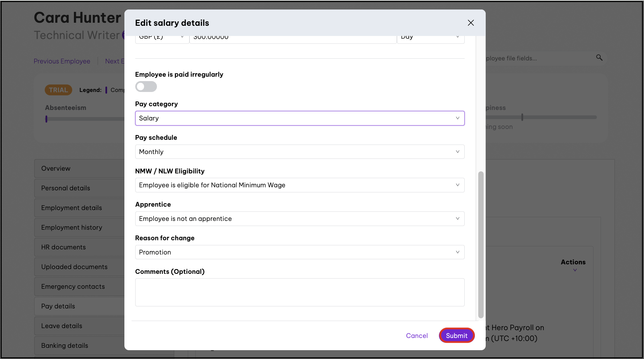
Task: Open the currency GBP dropdown
Action: [162, 38]
